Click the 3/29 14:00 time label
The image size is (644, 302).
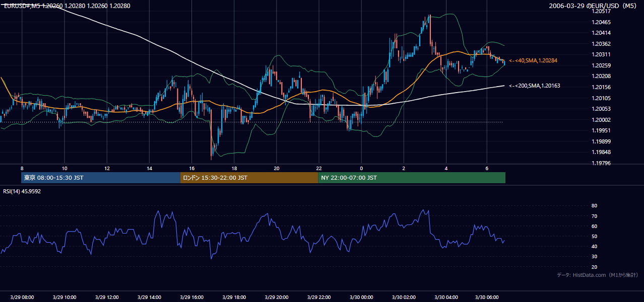click(149, 297)
